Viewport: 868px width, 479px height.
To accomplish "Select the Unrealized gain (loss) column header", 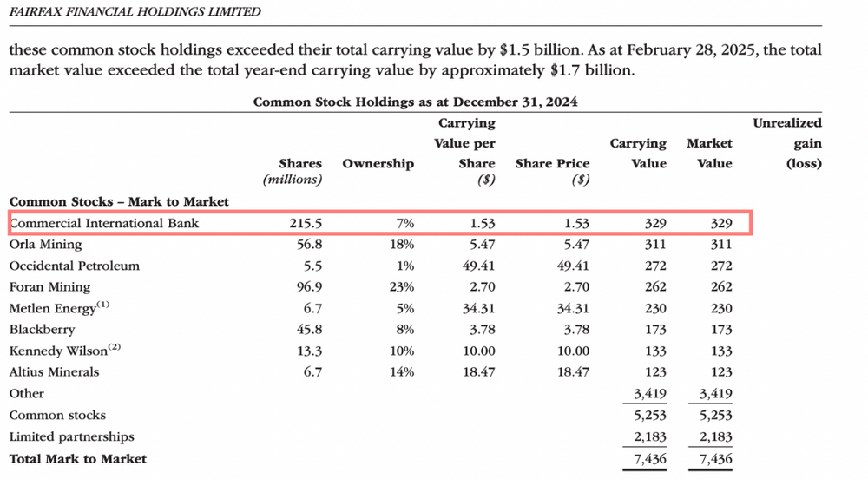I will pyautogui.click(x=787, y=143).
